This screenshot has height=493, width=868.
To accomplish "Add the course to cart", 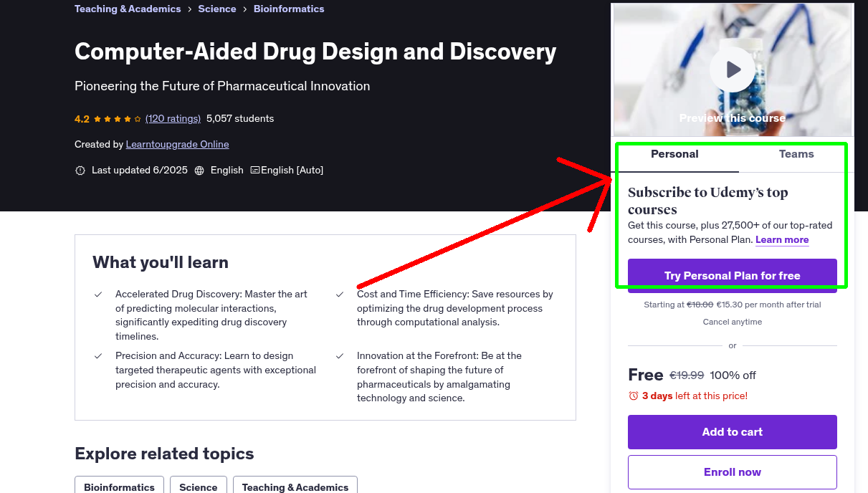I will 732,432.
